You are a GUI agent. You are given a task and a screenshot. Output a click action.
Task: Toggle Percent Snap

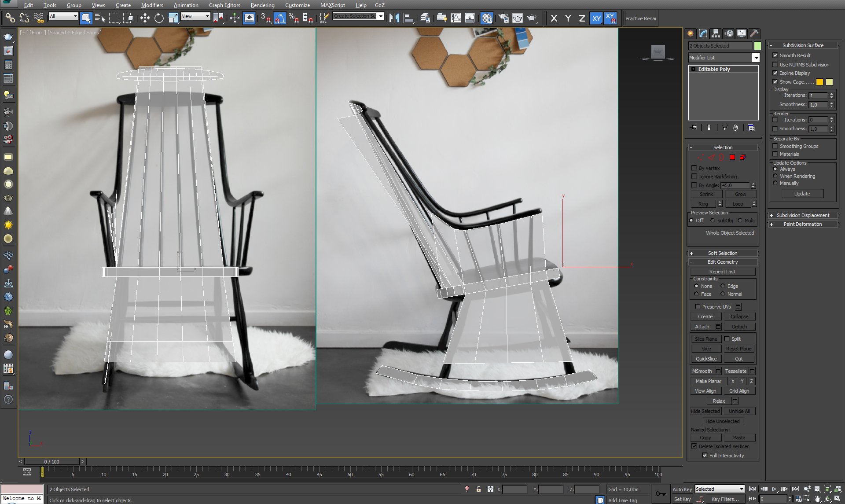click(x=294, y=18)
